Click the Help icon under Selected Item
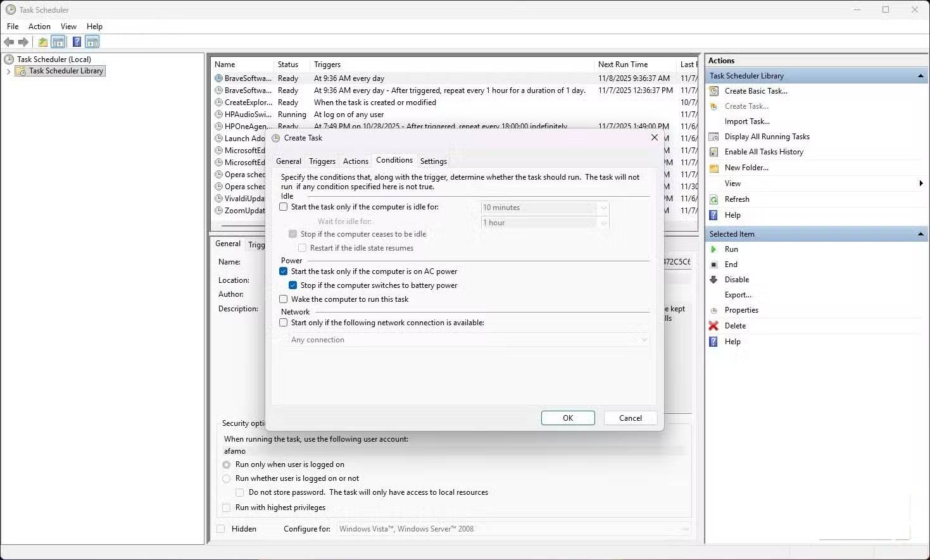930x560 pixels. pyautogui.click(x=714, y=342)
